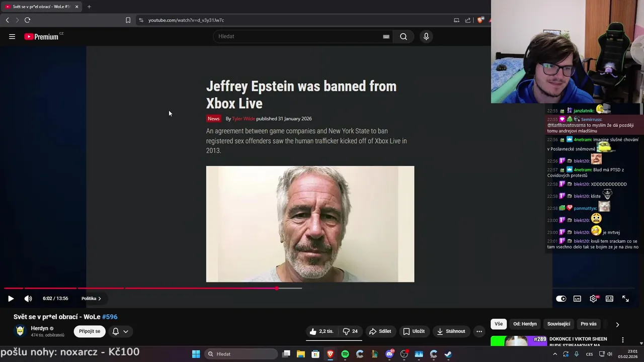644x362 pixels.
Task: Open the #596 hashtag link in the title
Action: 110,317
